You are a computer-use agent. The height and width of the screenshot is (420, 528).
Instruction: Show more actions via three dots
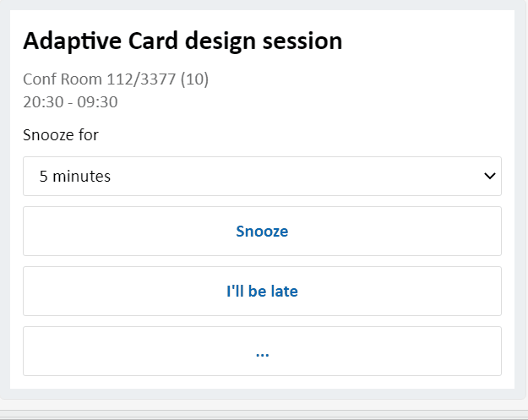(262, 352)
